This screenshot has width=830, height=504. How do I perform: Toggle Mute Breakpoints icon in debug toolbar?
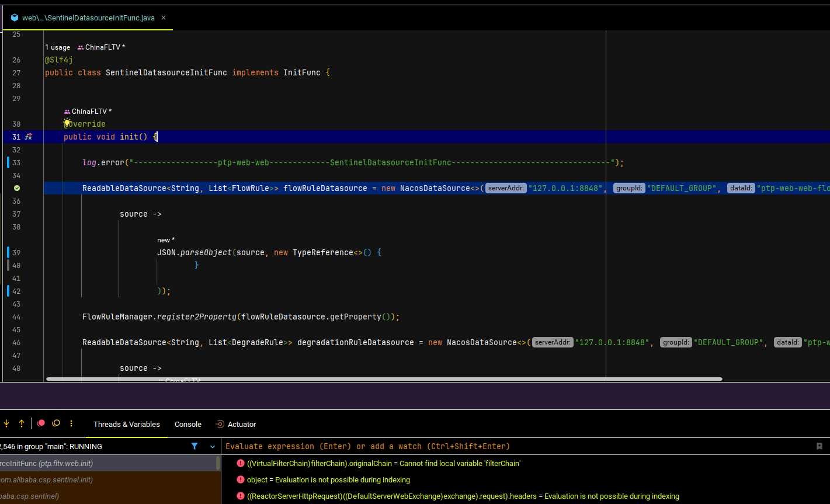point(56,423)
